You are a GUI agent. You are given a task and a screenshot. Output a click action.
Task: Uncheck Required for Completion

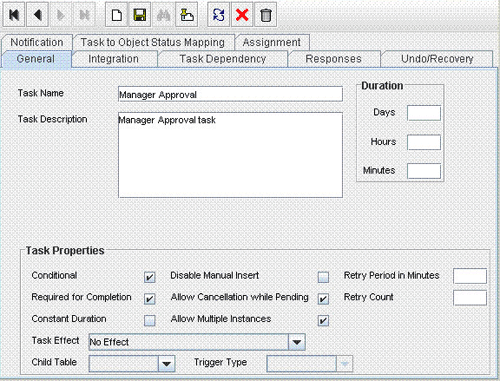150,299
